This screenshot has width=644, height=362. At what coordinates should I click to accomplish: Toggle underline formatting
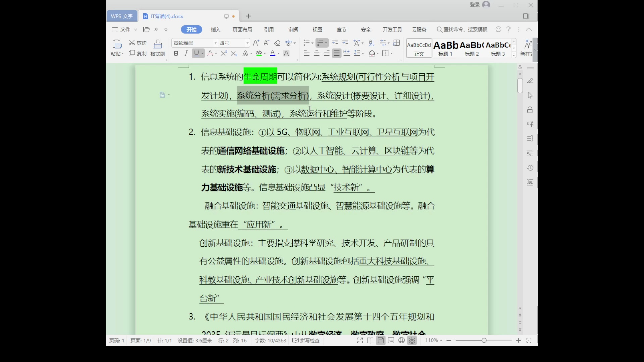196,53
